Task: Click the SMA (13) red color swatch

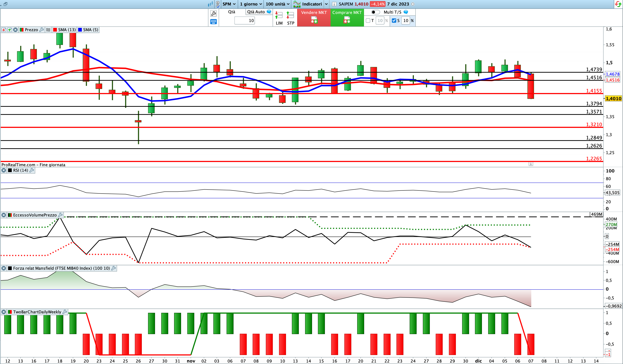Action: pos(55,30)
